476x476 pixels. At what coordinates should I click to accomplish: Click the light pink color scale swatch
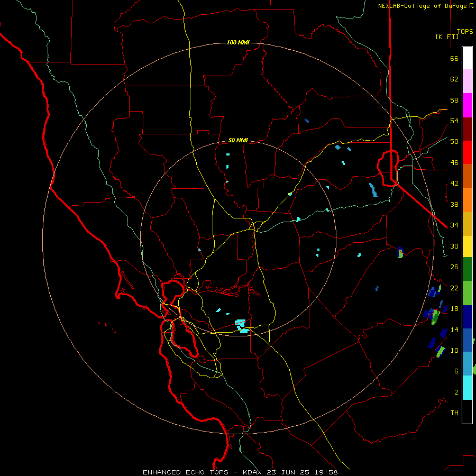(x=467, y=81)
